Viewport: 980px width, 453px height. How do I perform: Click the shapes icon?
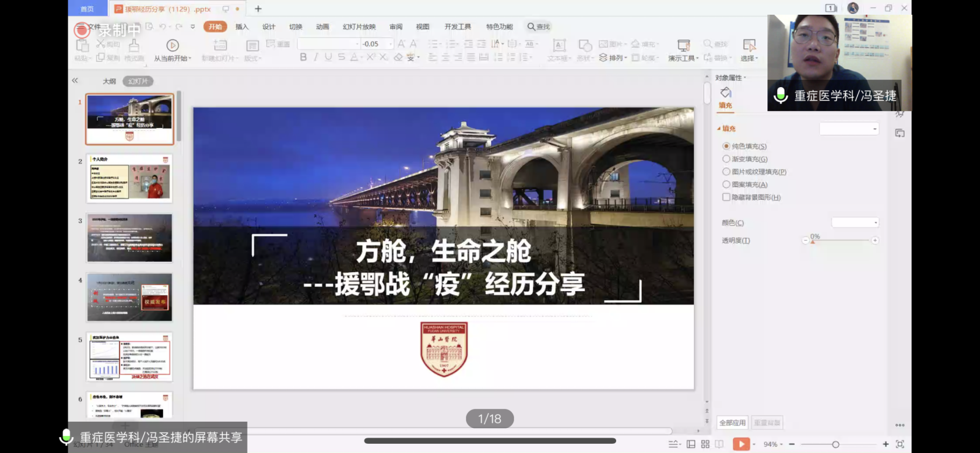point(585,45)
